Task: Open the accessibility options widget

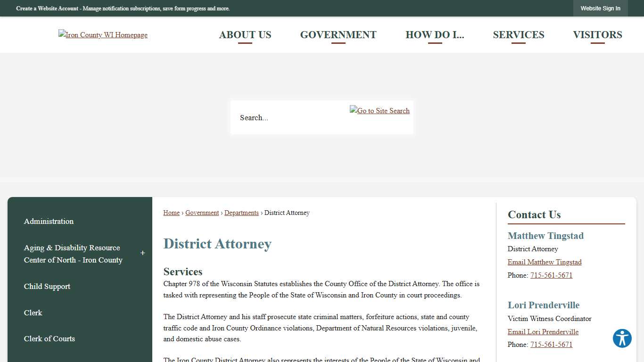Action: (x=622, y=338)
